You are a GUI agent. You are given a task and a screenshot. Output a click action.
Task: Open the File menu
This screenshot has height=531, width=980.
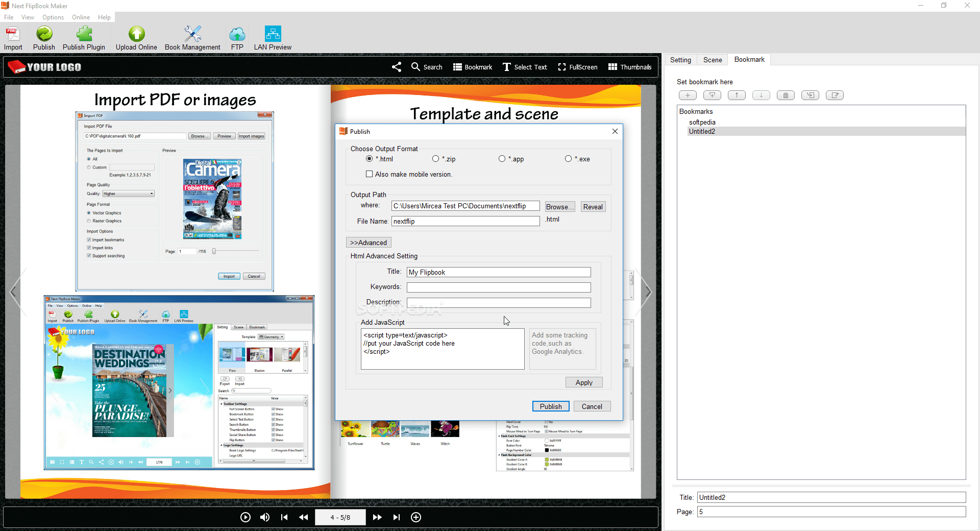[9, 17]
